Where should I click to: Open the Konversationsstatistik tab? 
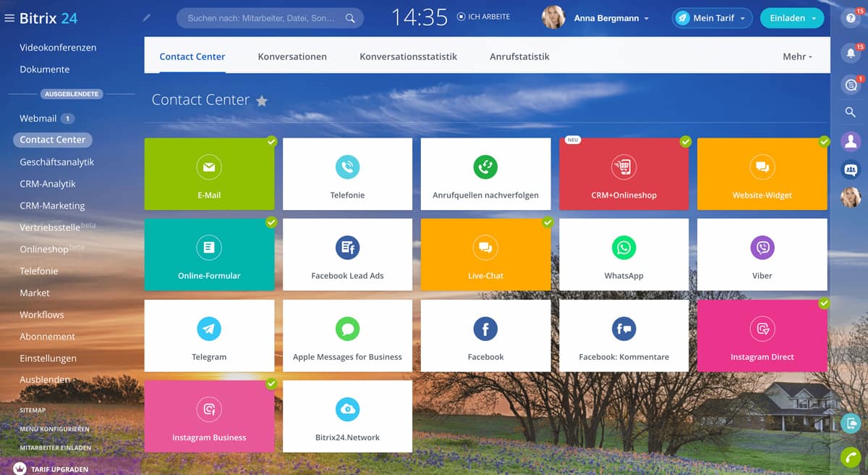click(x=409, y=56)
